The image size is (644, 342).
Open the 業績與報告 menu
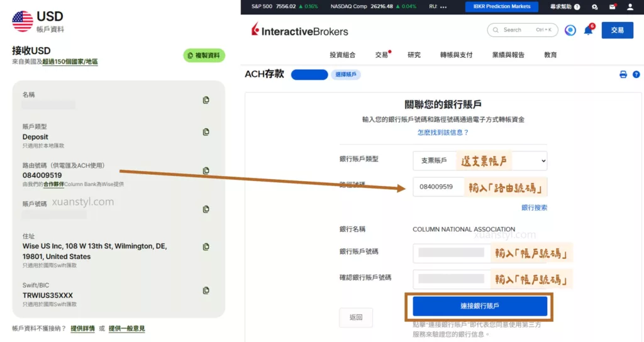coord(508,55)
